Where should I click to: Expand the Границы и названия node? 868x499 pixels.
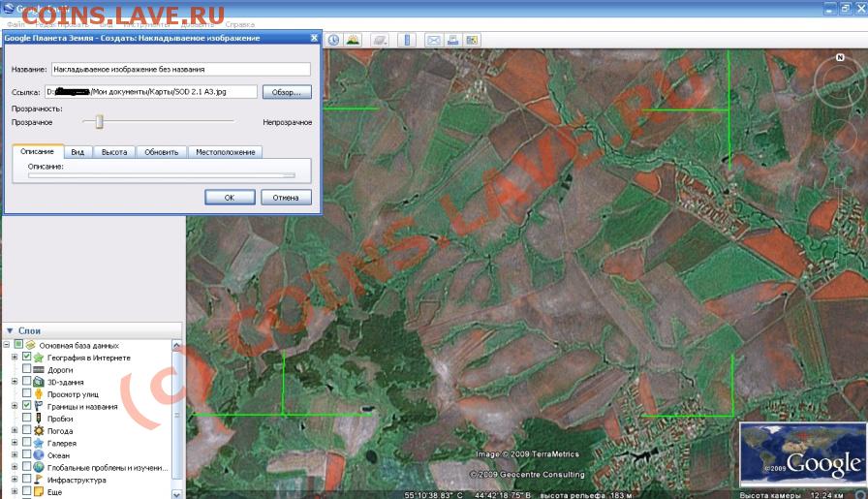tap(15, 406)
